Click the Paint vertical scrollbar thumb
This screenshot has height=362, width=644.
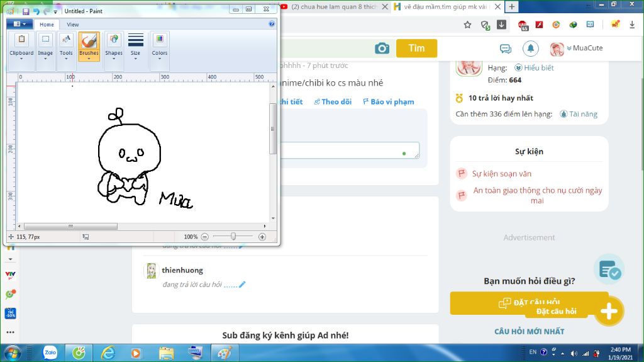[x=273, y=129]
